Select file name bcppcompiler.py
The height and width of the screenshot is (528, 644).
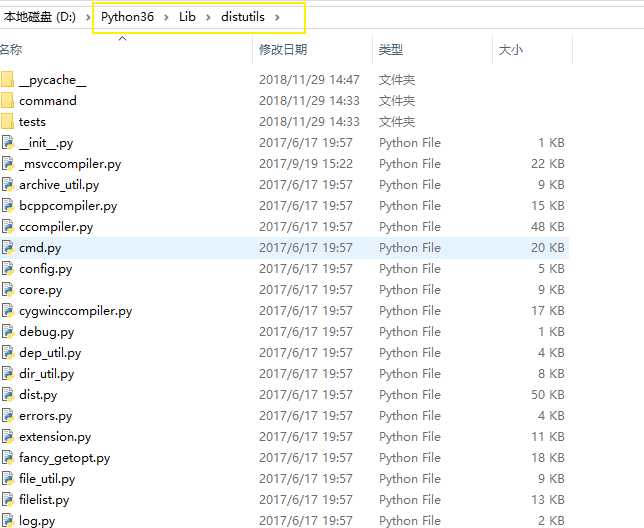[x=68, y=206]
